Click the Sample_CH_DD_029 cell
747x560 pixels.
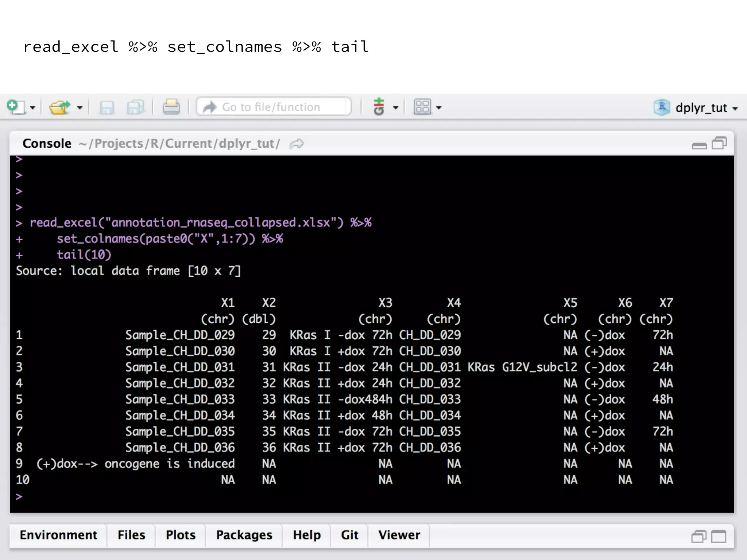(180, 335)
